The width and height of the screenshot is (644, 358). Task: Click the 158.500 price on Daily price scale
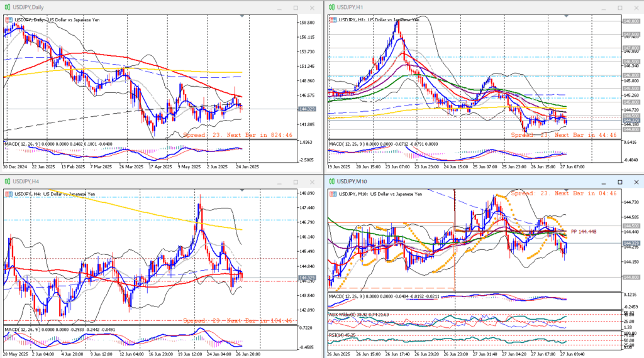pyautogui.click(x=308, y=23)
